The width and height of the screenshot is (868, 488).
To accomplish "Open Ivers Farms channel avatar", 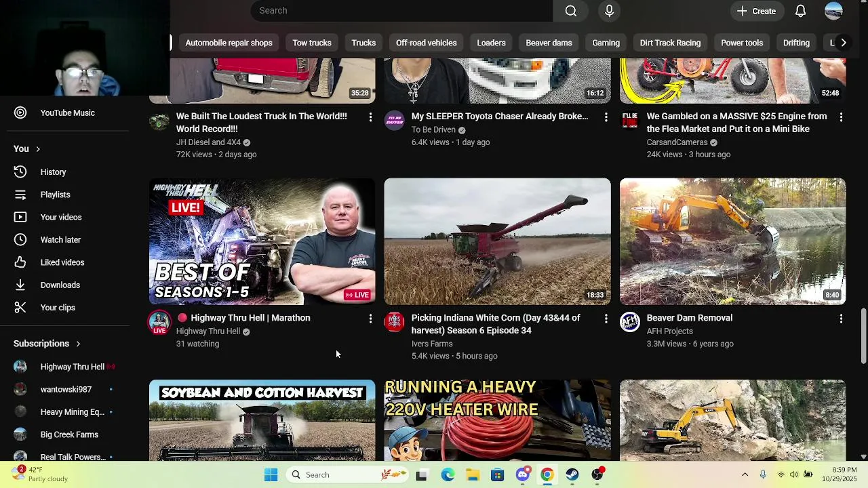I will click(x=395, y=322).
